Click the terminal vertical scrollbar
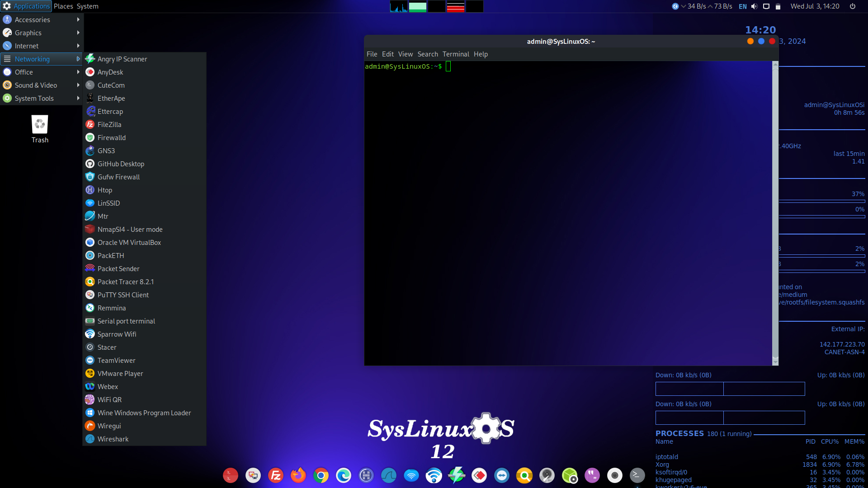This screenshot has height=488, width=868. tap(775, 213)
